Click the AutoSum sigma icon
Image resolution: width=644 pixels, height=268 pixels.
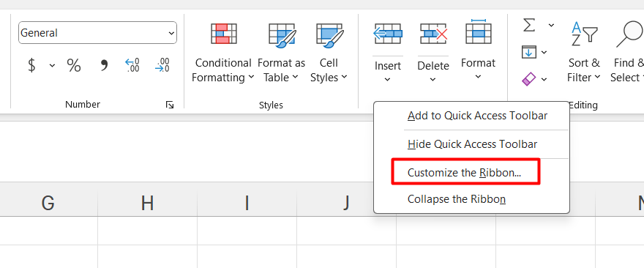coord(529,25)
